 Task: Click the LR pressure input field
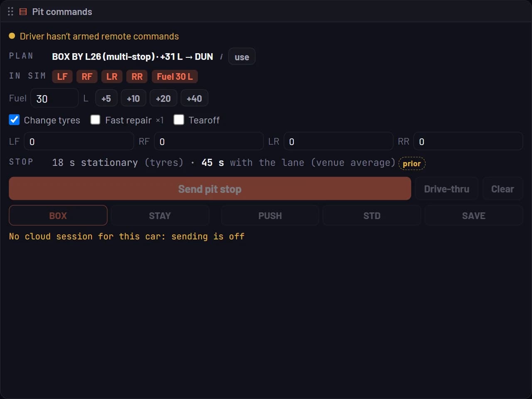(x=338, y=141)
